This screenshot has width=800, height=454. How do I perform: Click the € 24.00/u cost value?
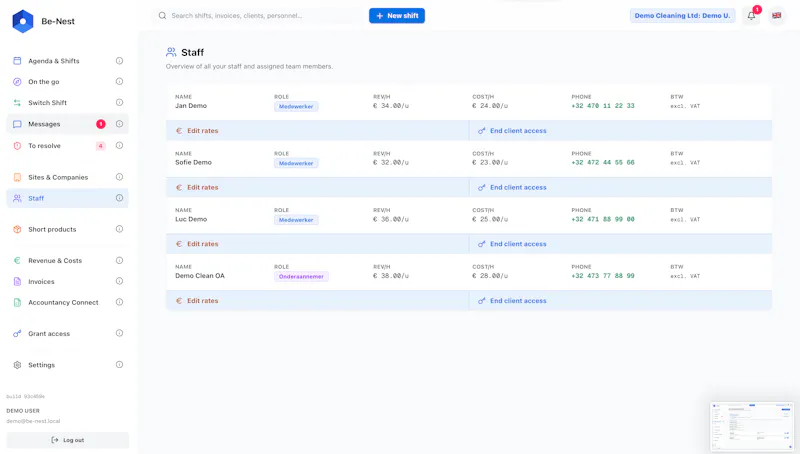click(490, 106)
